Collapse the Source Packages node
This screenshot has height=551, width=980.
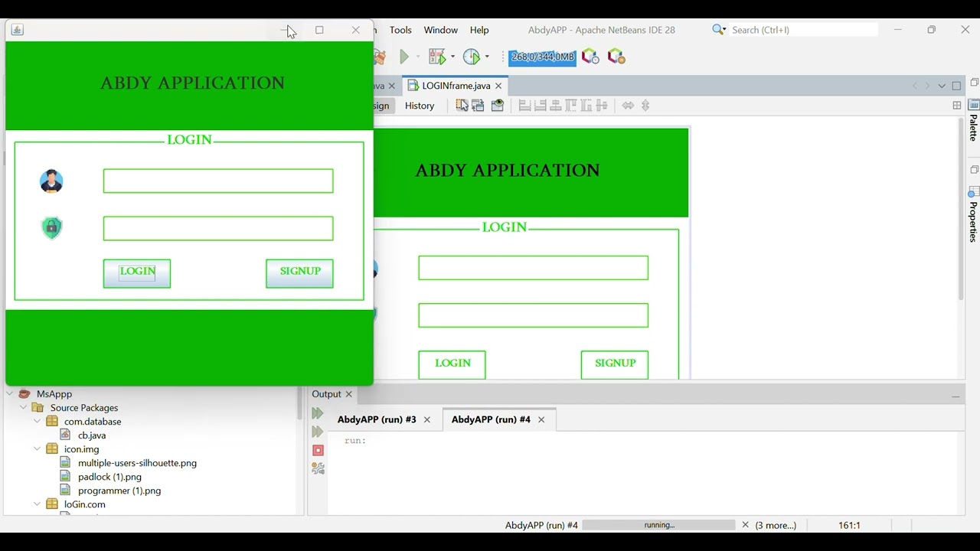pyautogui.click(x=24, y=408)
